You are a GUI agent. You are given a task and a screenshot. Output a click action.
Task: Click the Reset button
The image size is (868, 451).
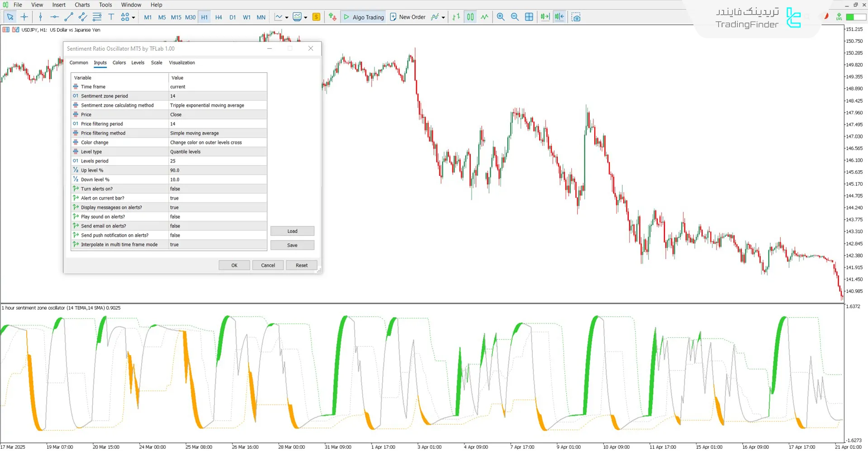click(301, 265)
